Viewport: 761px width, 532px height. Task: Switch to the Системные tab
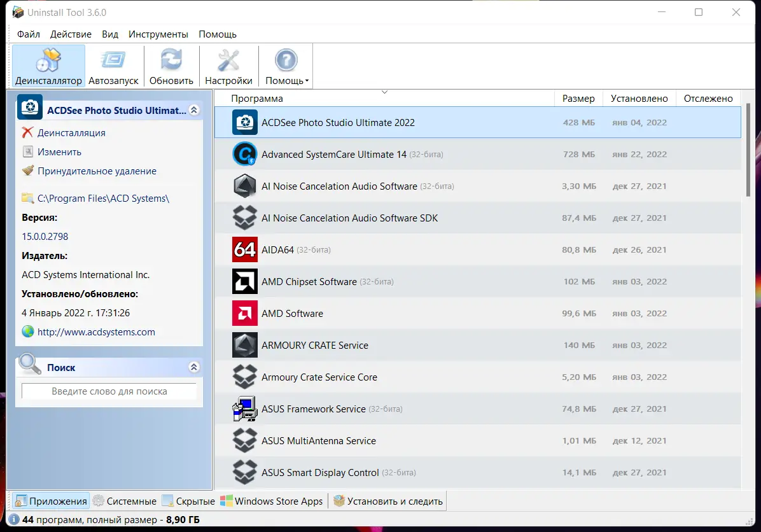pos(125,501)
